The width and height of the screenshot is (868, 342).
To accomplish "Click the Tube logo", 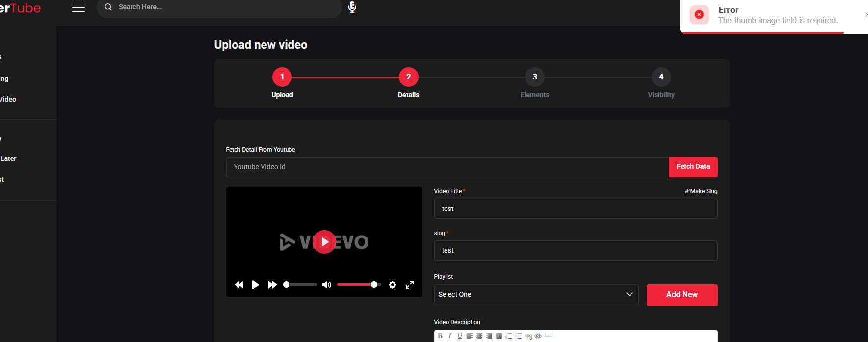I will (21, 8).
